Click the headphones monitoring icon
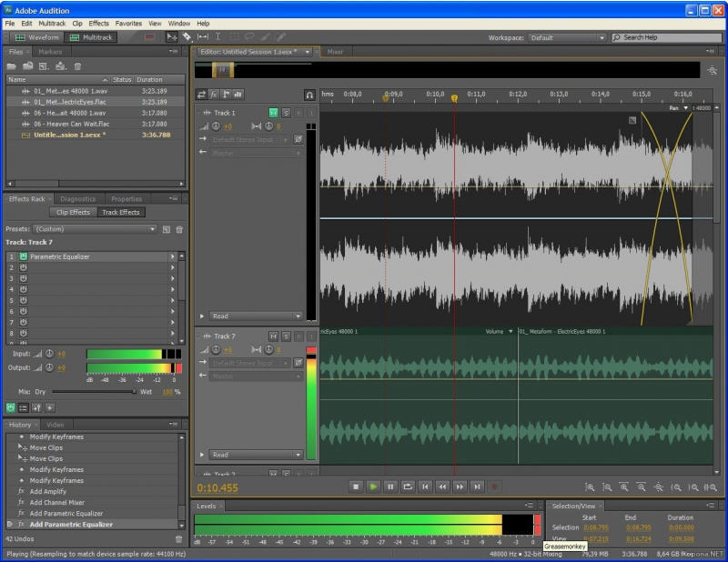This screenshot has height=562, width=728. [x=310, y=94]
